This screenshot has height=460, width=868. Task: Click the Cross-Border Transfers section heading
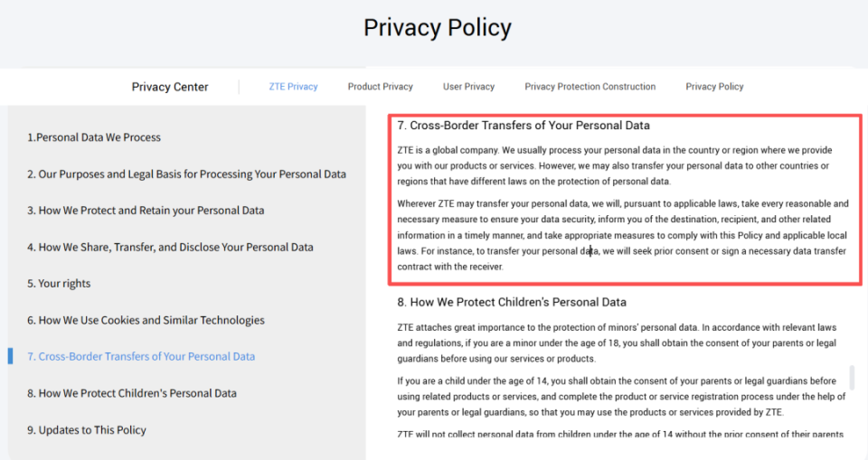point(524,126)
